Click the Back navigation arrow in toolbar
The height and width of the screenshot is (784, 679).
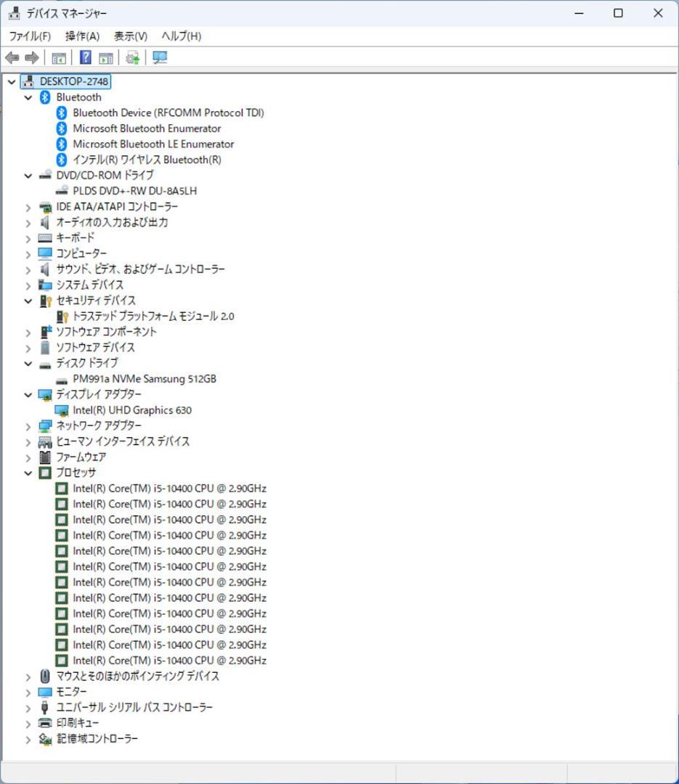coord(12,57)
